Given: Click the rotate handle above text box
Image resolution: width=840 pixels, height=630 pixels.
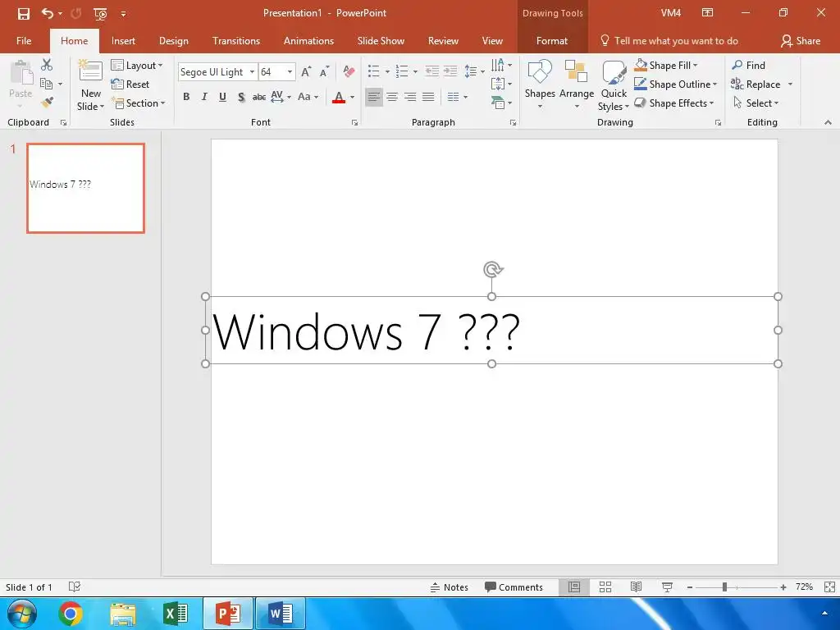Looking at the screenshot, I should coord(492,269).
